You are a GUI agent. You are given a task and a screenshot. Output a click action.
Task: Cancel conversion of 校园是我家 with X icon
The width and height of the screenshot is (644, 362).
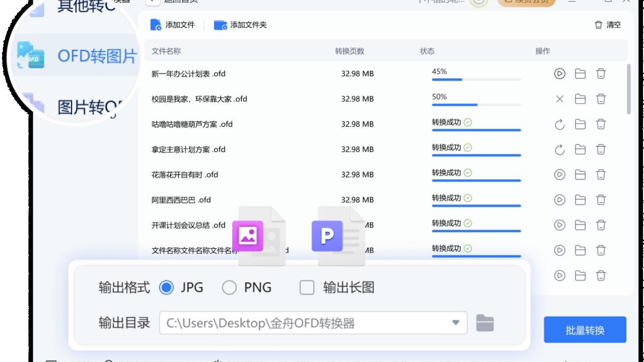tap(559, 99)
